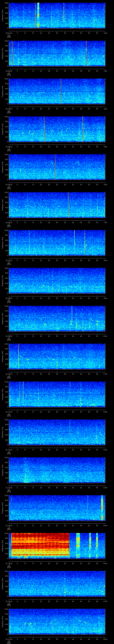Pick the spectrogram panel starting at 22:06:00
The width and height of the screenshot is (114, 644).
click(57, 205)
